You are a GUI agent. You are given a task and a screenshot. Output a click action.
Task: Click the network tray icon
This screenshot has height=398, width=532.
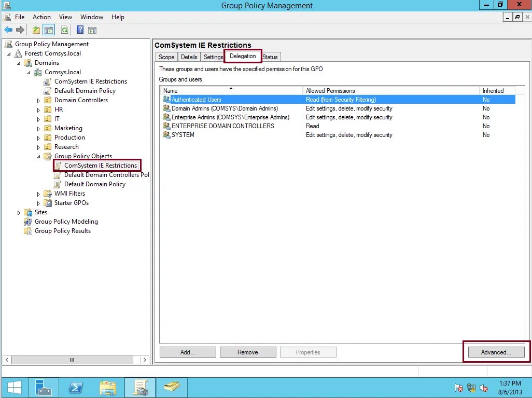coord(471,388)
